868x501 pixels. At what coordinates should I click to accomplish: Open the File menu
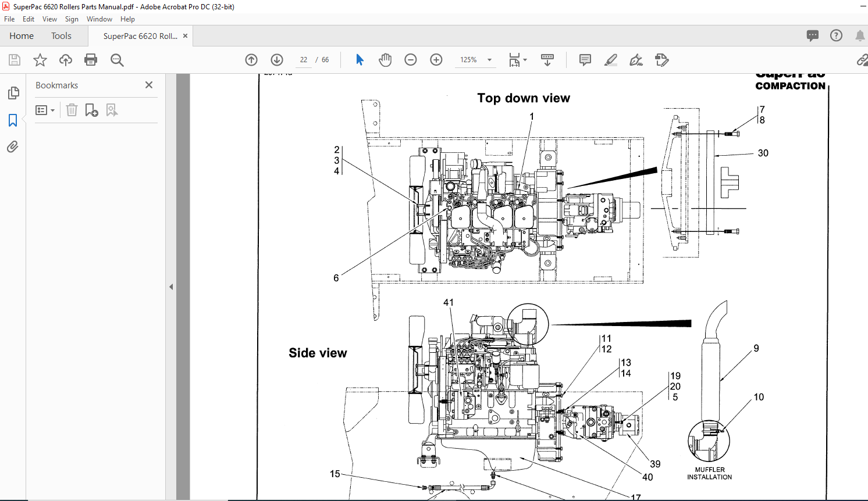pyautogui.click(x=9, y=19)
